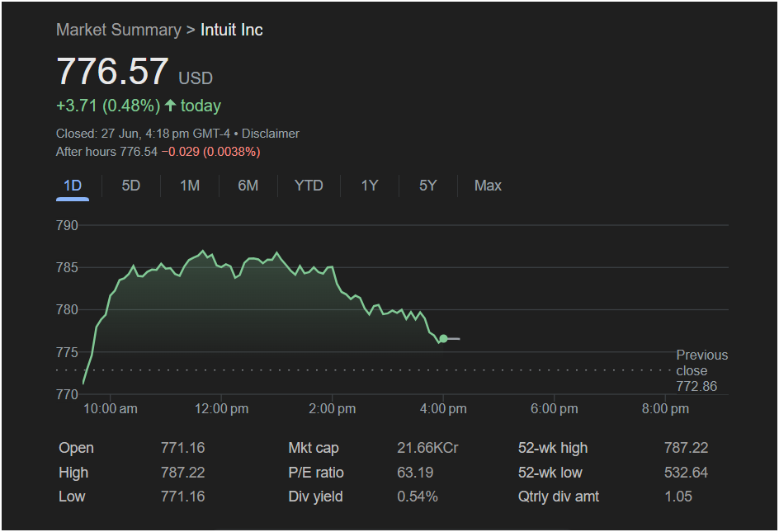Click the P/E ratio value 63.19
This screenshot has width=779, height=532.
(415, 473)
